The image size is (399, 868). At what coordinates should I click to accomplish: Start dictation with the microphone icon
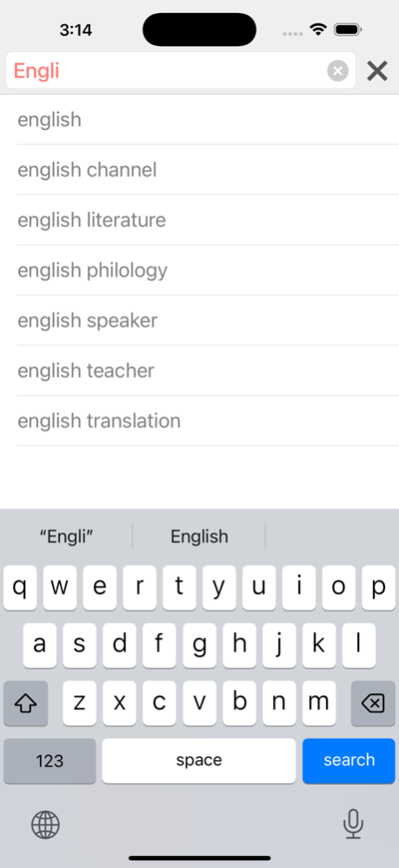[353, 825]
